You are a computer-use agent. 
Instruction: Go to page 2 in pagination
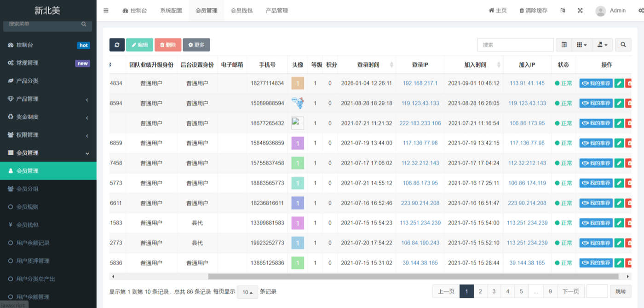pyautogui.click(x=480, y=291)
